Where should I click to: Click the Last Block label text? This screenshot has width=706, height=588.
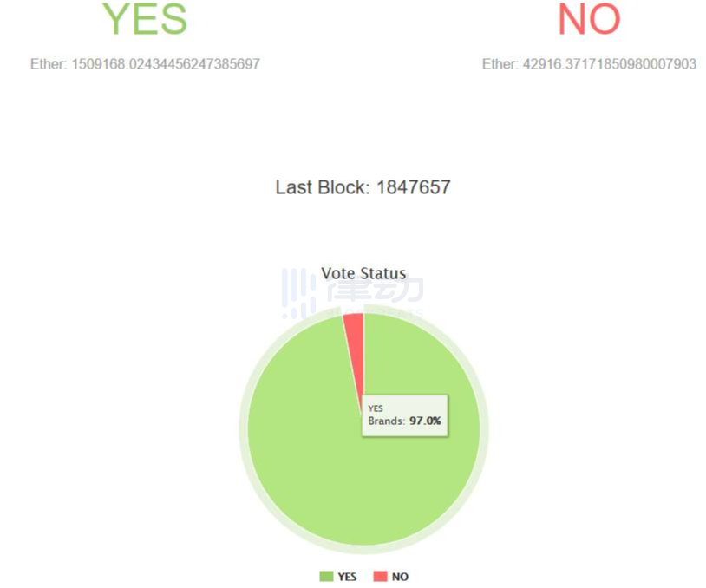tap(323, 187)
